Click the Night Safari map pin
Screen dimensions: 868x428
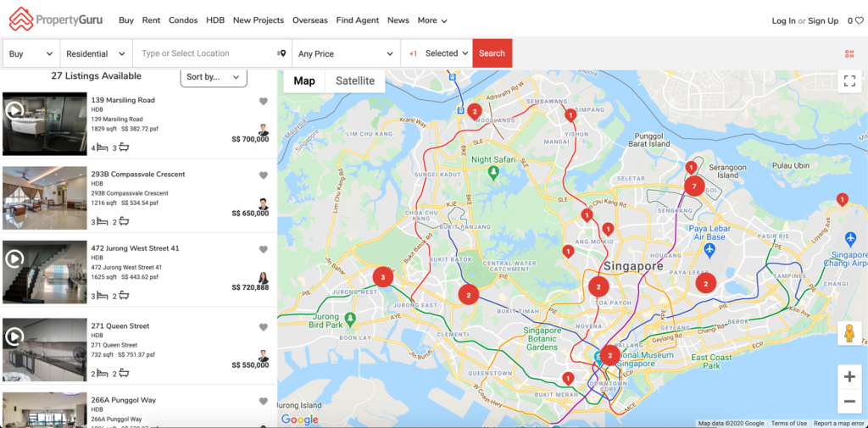click(494, 174)
